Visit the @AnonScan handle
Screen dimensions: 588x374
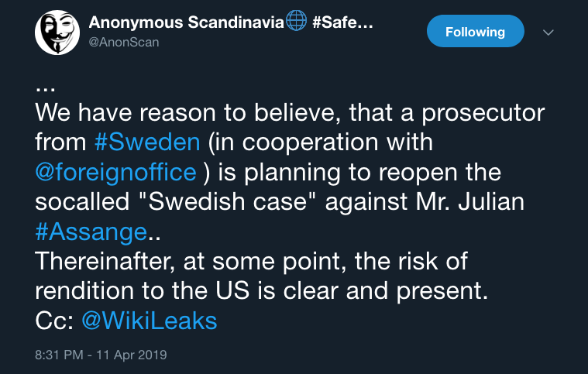pos(125,42)
